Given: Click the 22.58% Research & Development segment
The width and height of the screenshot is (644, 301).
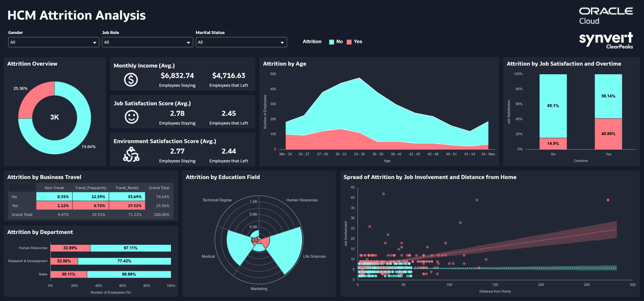Looking at the screenshot, I should pyautogui.click(x=64, y=261).
